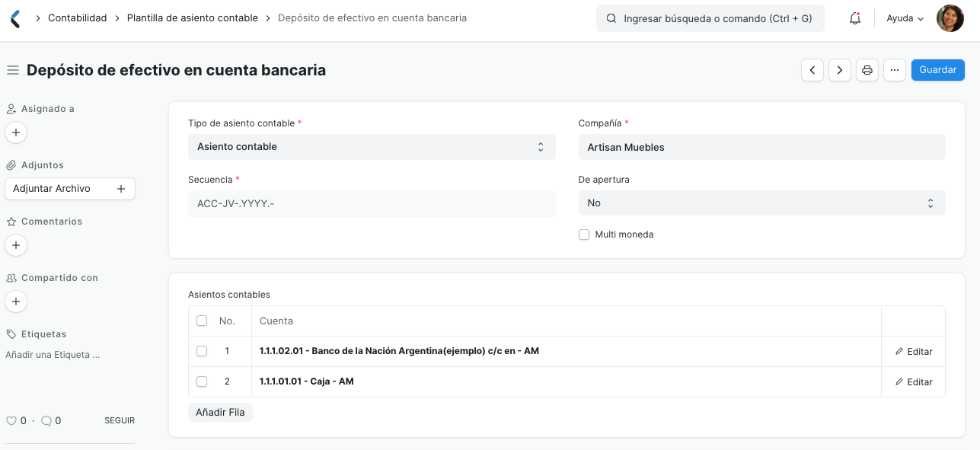Click the search magnifier icon
The width and height of the screenshot is (980, 450).
pos(611,18)
